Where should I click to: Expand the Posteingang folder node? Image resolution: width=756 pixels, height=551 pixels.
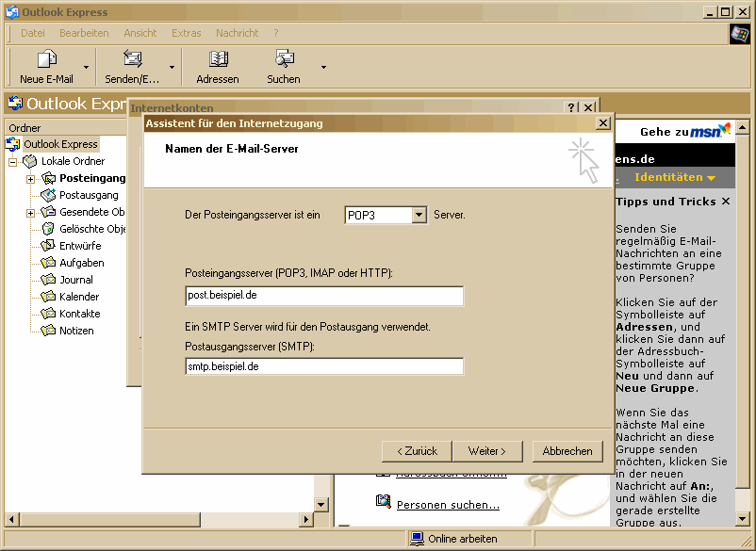(x=30, y=179)
